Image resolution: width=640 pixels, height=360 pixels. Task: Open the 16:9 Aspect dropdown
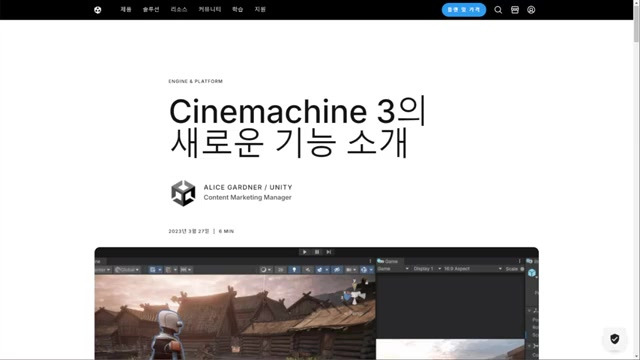click(x=472, y=269)
